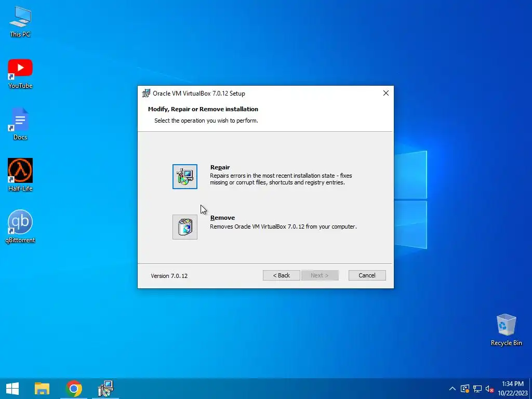Go to previous step with Back button
The image size is (532, 399).
pos(281,275)
